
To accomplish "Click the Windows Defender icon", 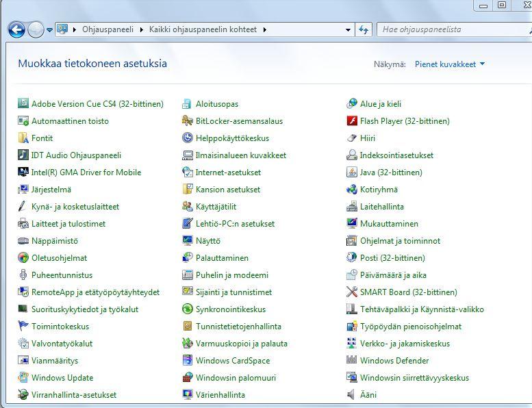I will 352,360.
